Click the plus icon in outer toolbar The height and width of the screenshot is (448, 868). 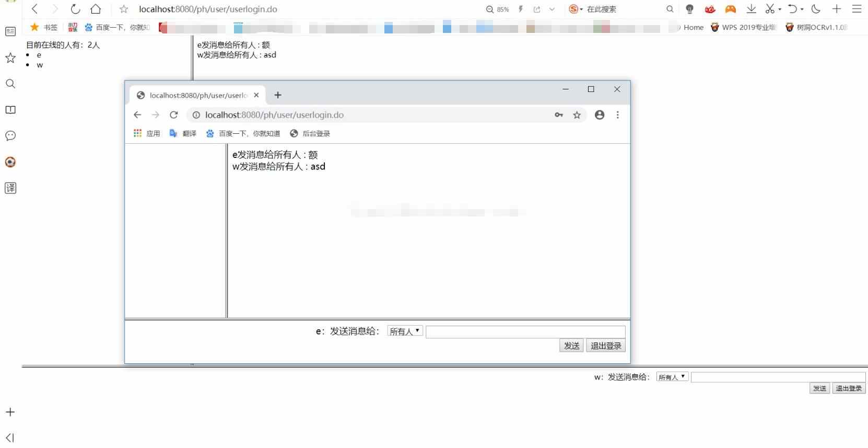point(837,9)
